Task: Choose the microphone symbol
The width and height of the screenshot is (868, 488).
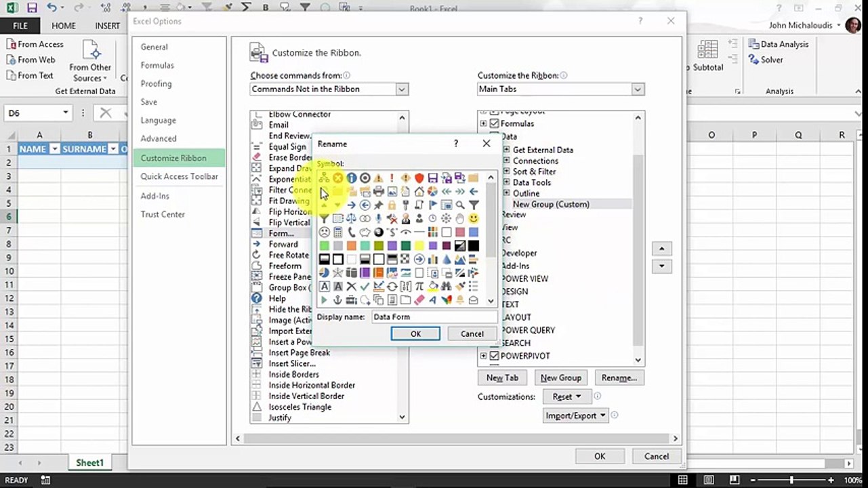Action: click(379, 218)
